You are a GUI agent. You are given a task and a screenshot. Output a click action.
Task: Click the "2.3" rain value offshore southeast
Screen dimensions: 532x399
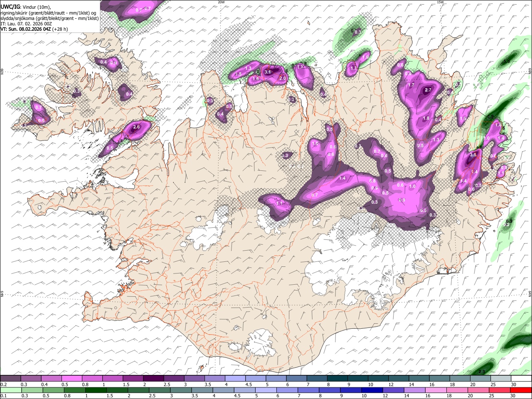482,371
